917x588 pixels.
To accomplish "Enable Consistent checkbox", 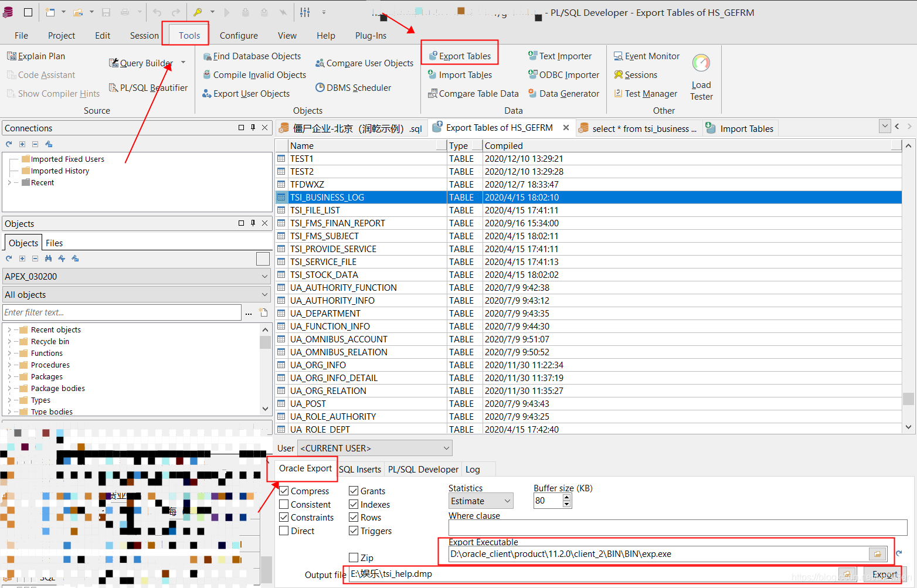I will point(284,505).
